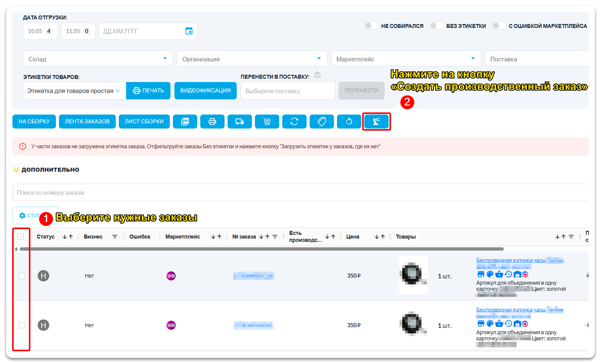Click the ДД.ММ.ГГГГ date input field
Image resolution: width=601 pixels, height=364 pixels.
[x=148, y=31]
